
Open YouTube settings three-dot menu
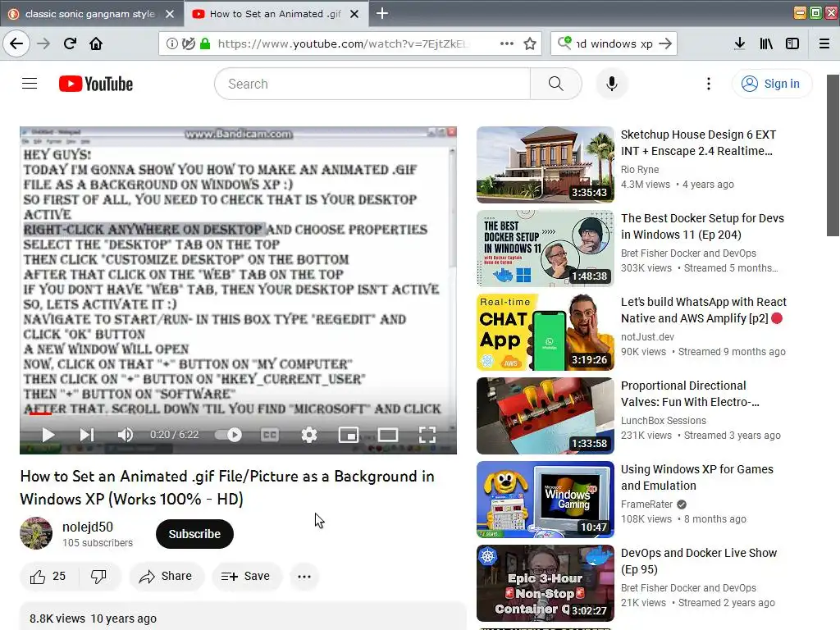coord(709,84)
